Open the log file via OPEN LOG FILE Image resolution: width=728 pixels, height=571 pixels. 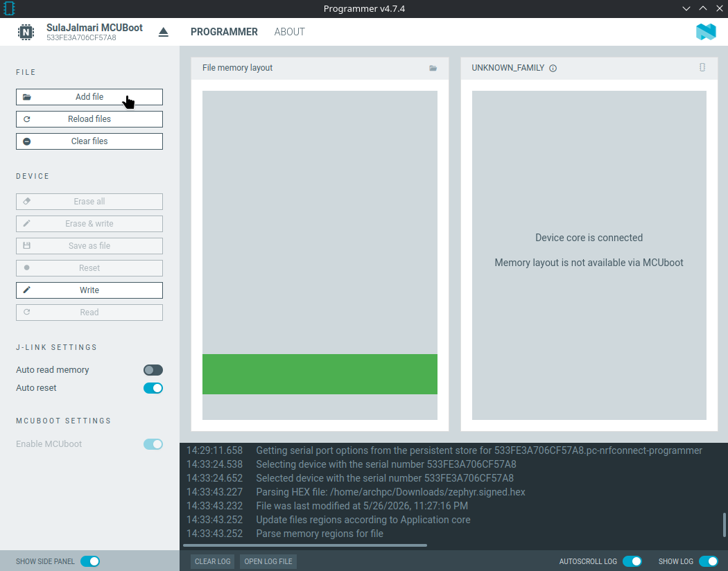click(268, 561)
